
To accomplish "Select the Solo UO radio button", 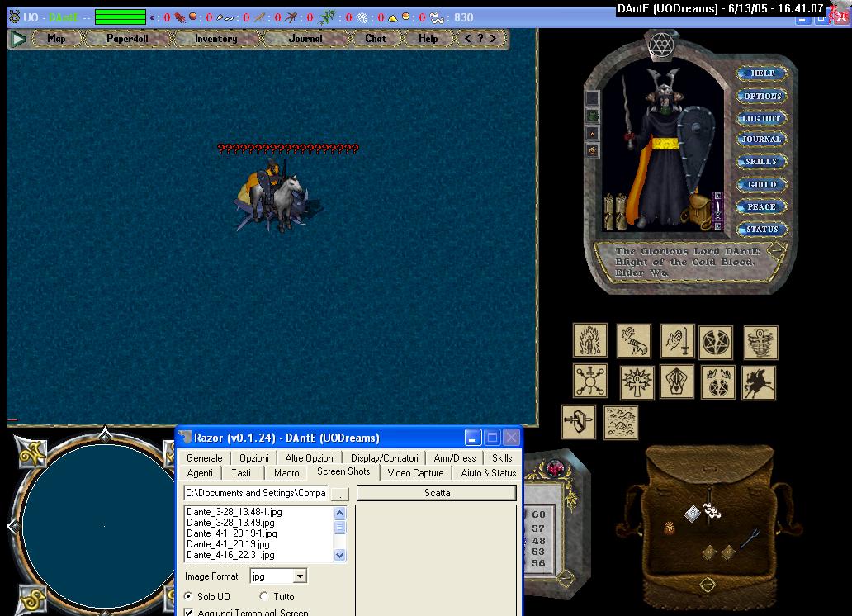I will [x=188, y=596].
